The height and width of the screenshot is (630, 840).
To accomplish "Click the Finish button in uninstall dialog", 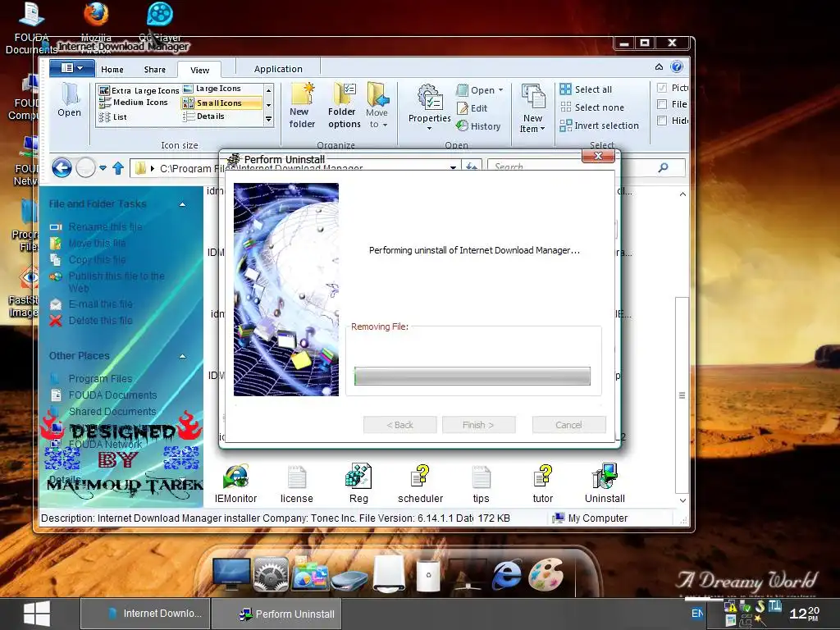I will [478, 425].
